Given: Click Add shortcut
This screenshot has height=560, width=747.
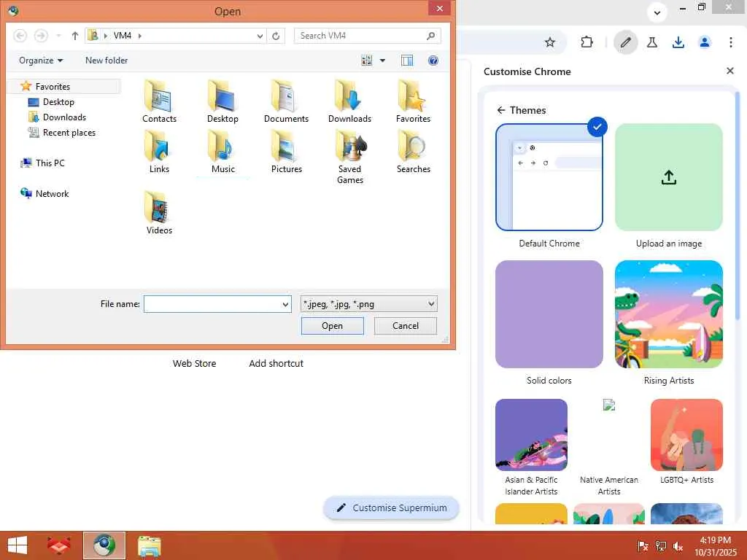Looking at the screenshot, I should [276, 363].
